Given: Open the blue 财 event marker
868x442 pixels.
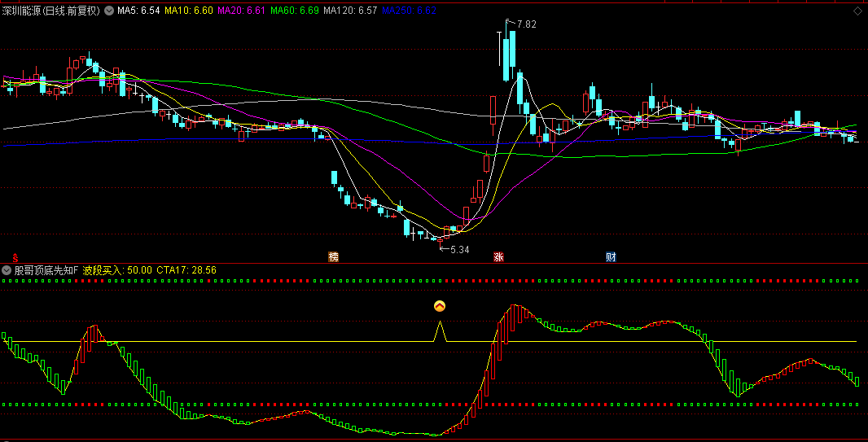Looking at the screenshot, I should pos(611,256).
